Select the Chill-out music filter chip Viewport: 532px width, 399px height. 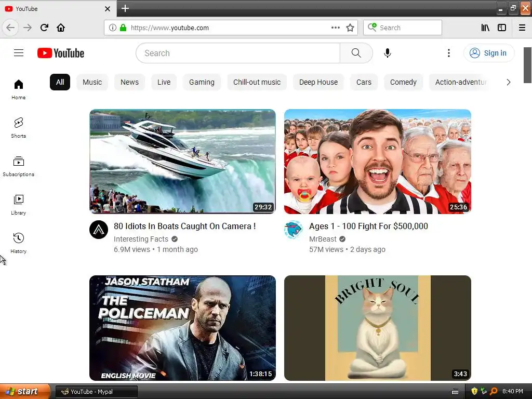click(257, 82)
